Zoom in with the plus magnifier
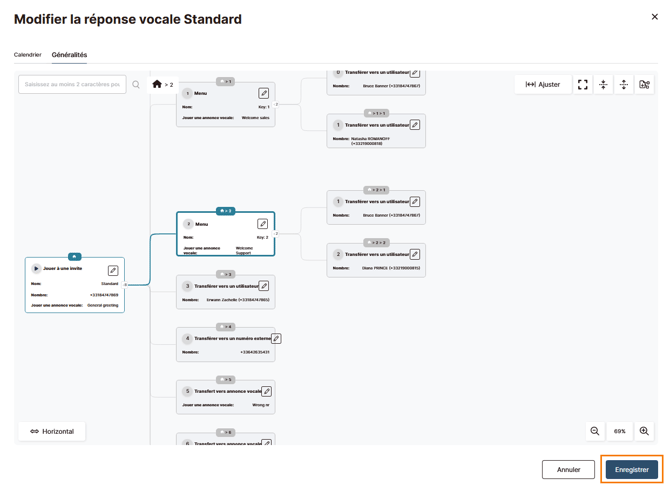 (x=644, y=431)
